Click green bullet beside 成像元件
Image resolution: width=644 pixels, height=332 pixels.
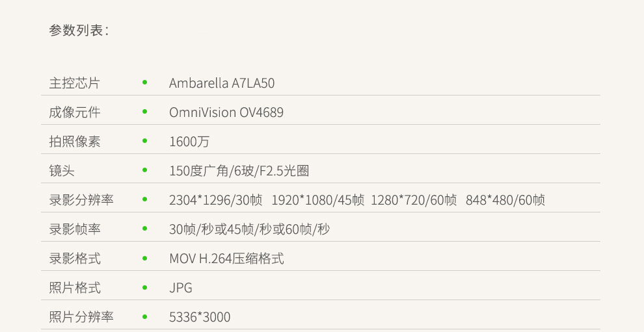click(144, 112)
